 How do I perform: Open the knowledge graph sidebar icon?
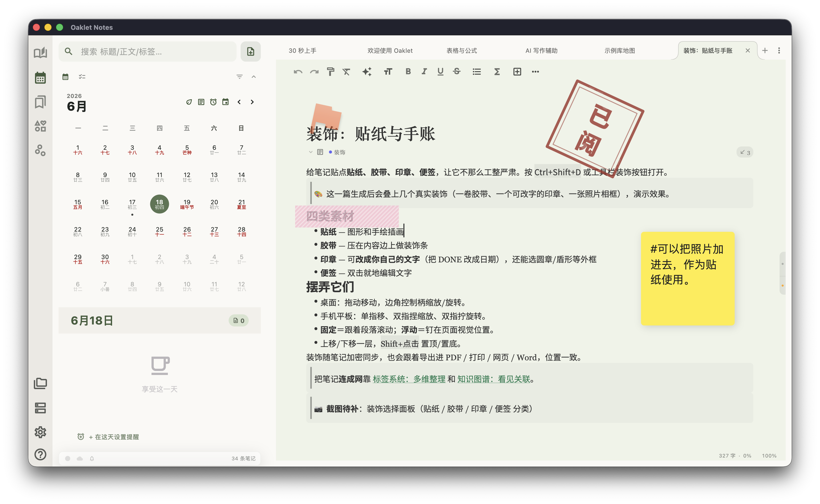click(x=40, y=150)
